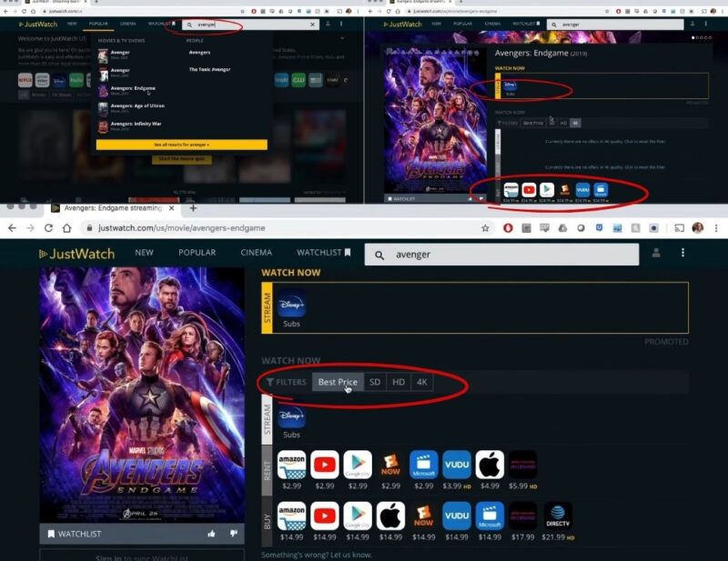Screen dimensions: 728x561
Task: Click the red Opera extension icon
Action: coord(508,228)
